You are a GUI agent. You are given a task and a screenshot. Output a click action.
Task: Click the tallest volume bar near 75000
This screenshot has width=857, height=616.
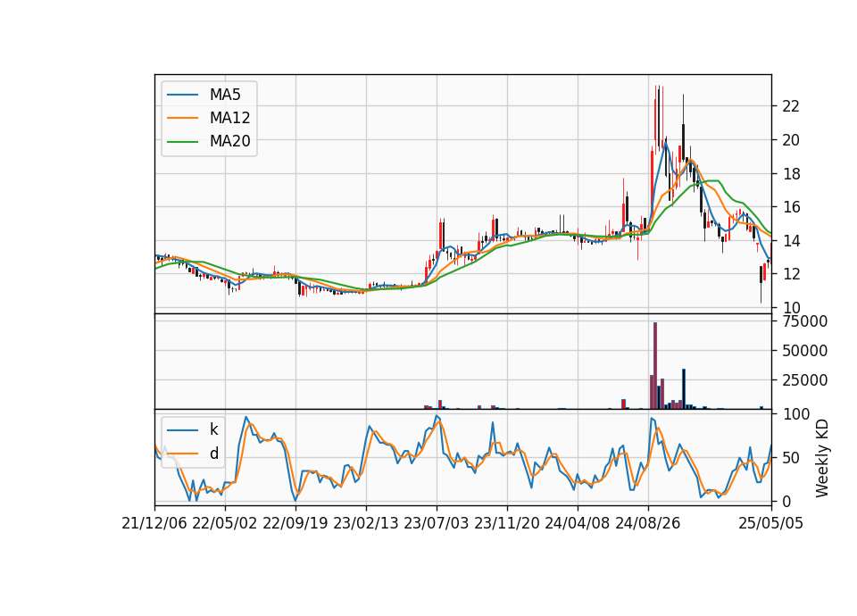tap(654, 366)
